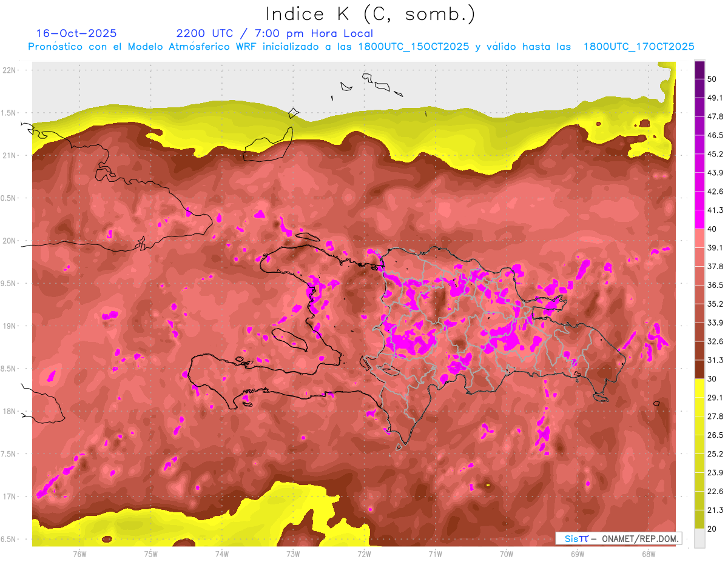Select the "68W" longitude axis label
The image size is (728, 562).
[648, 554]
